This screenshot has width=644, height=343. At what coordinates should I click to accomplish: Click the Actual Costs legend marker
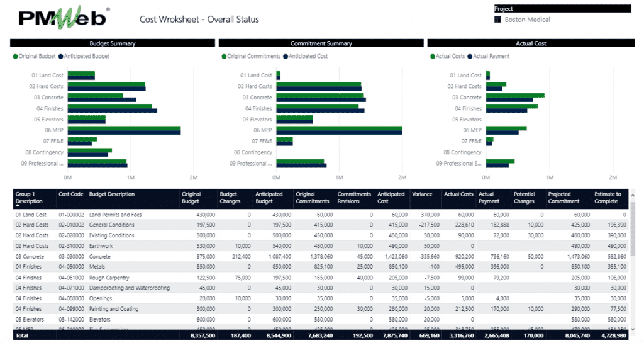tap(433, 56)
